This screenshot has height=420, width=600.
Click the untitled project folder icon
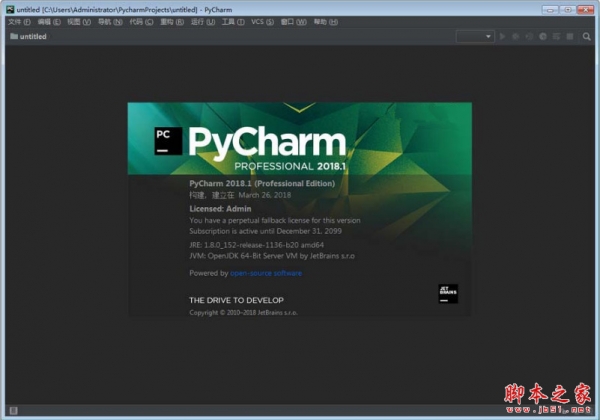[x=13, y=37]
